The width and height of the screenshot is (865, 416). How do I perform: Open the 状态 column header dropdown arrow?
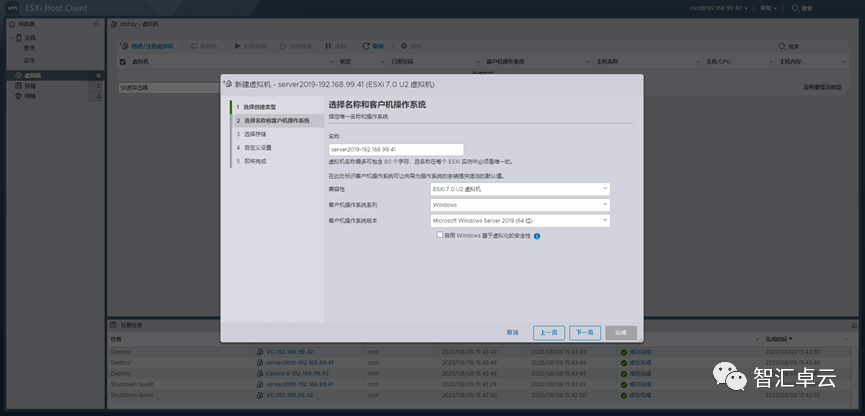pos(385,62)
